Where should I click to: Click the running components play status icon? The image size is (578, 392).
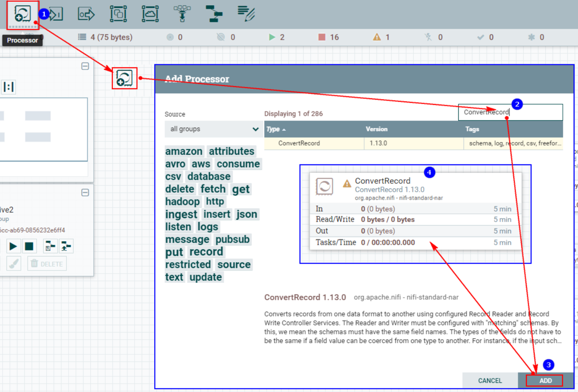point(272,37)
